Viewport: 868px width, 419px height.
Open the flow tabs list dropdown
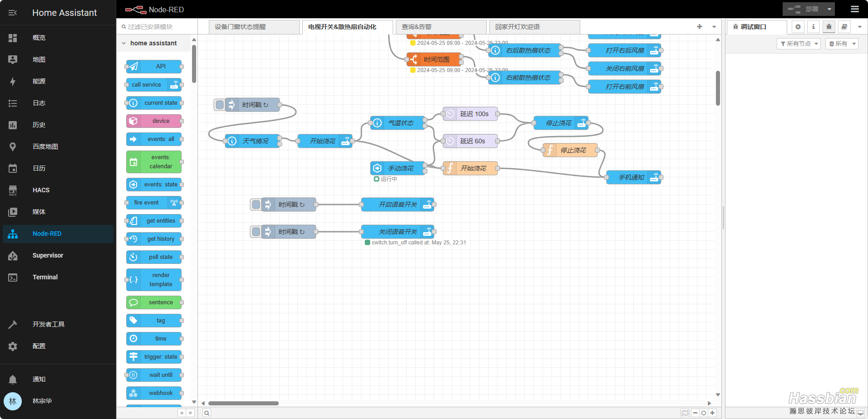(714, 27)
